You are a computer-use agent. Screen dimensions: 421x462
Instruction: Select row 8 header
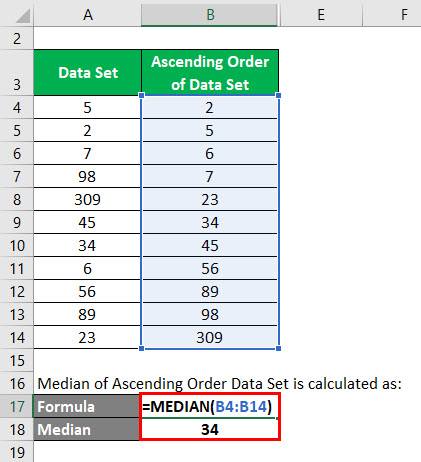[17, 199]
